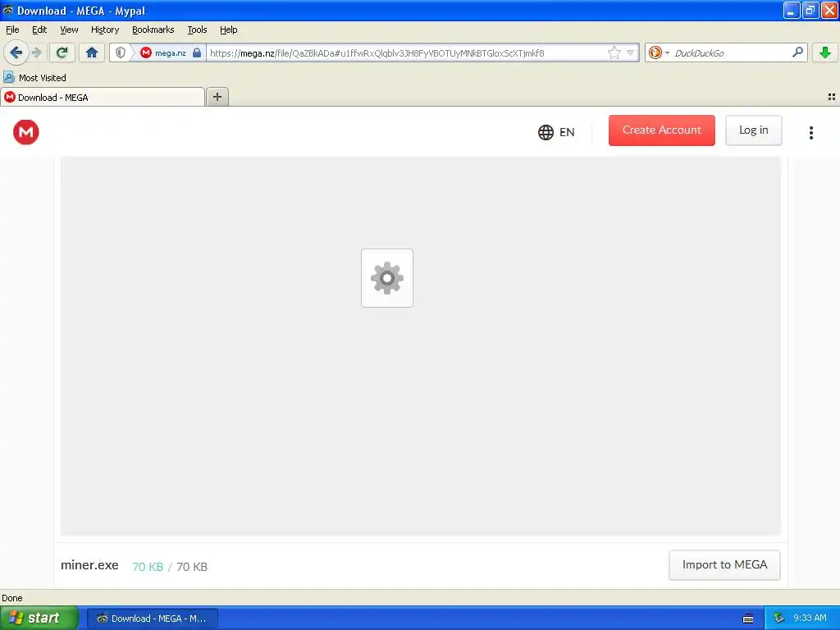The height and width of the screenshot is (630, 840).
Task: Minimize the Mypal browser window
Action: (792, 10)
